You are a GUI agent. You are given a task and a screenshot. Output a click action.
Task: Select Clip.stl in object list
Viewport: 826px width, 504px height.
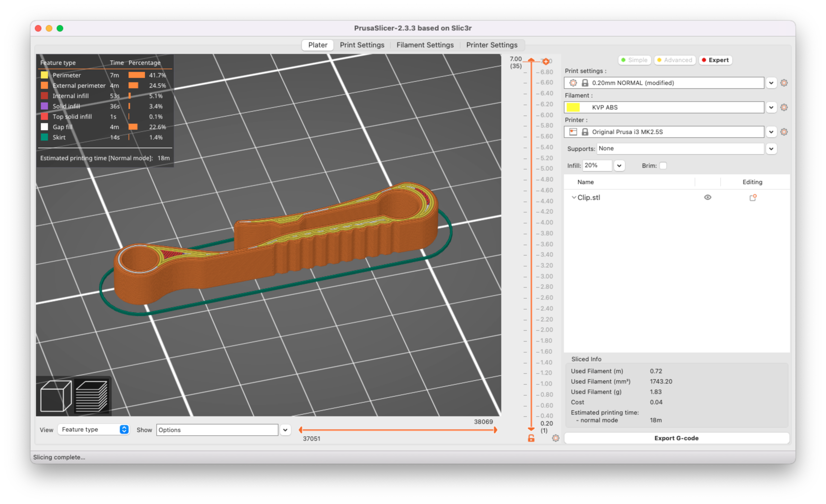589,198
